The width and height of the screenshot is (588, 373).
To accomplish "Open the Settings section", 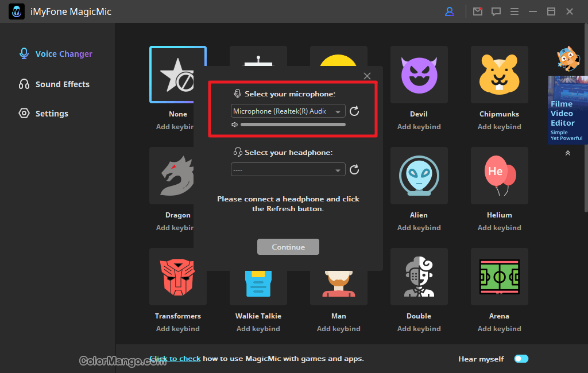I will pos(52,114).
